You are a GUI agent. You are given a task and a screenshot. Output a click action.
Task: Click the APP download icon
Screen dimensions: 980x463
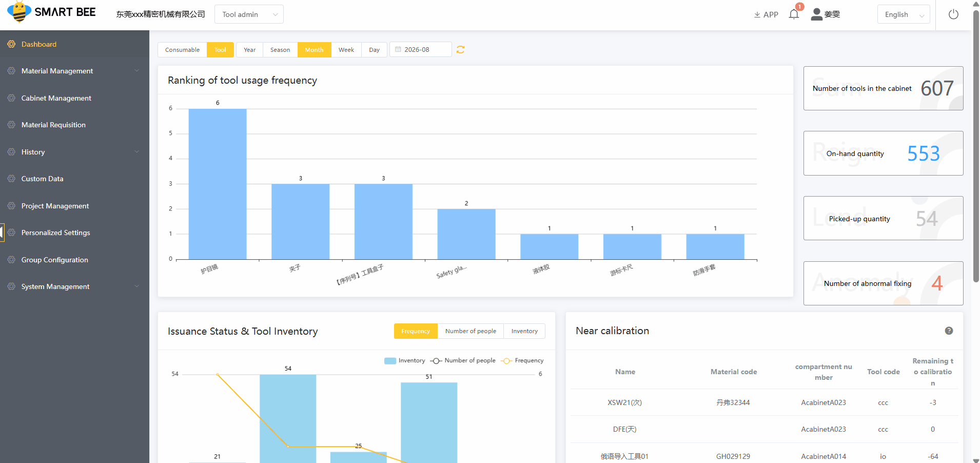tap(757, 15)
